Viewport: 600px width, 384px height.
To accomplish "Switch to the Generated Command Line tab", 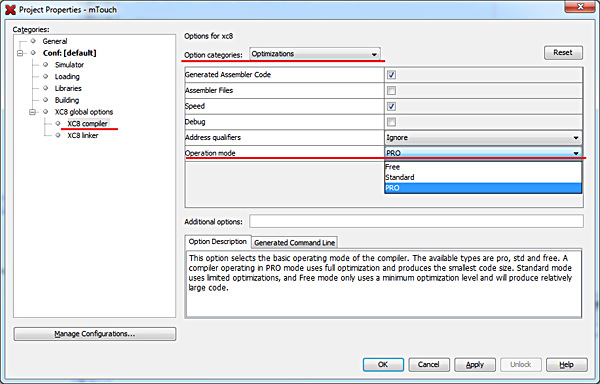I will point(294,242).
